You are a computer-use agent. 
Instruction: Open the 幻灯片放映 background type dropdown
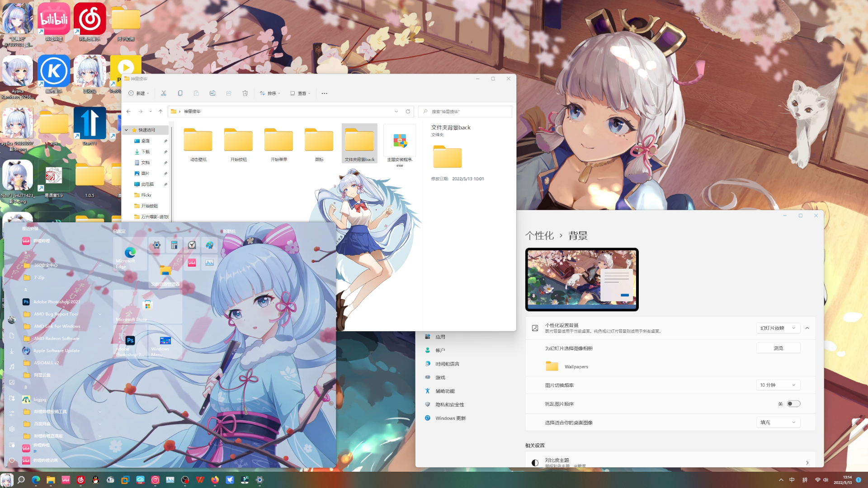pos(778,328)
